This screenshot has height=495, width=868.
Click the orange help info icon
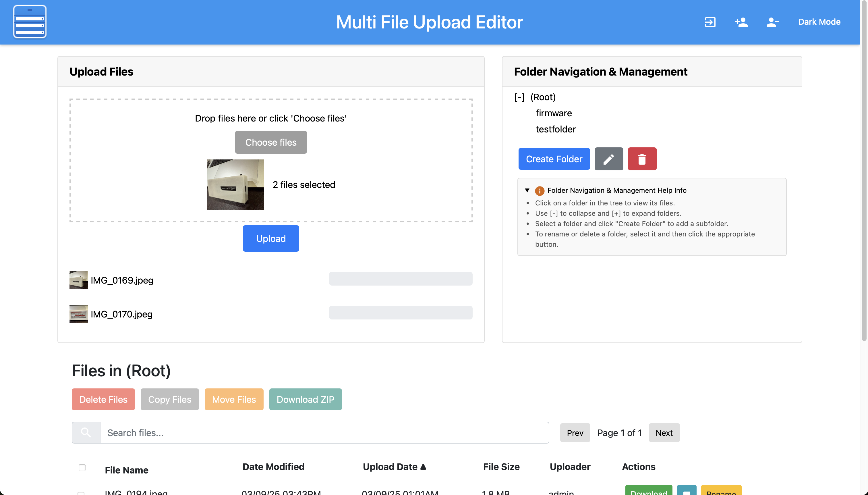[539, 191]
